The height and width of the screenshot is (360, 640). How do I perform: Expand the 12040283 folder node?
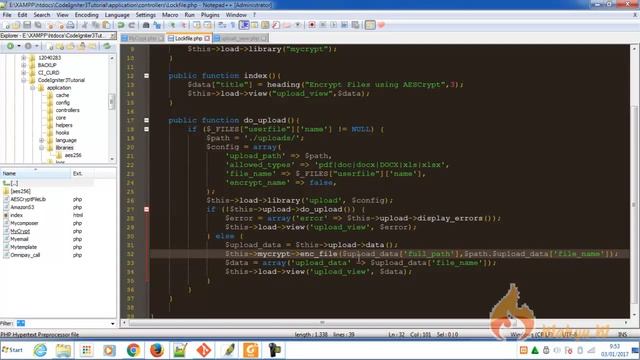coord(24,58)
